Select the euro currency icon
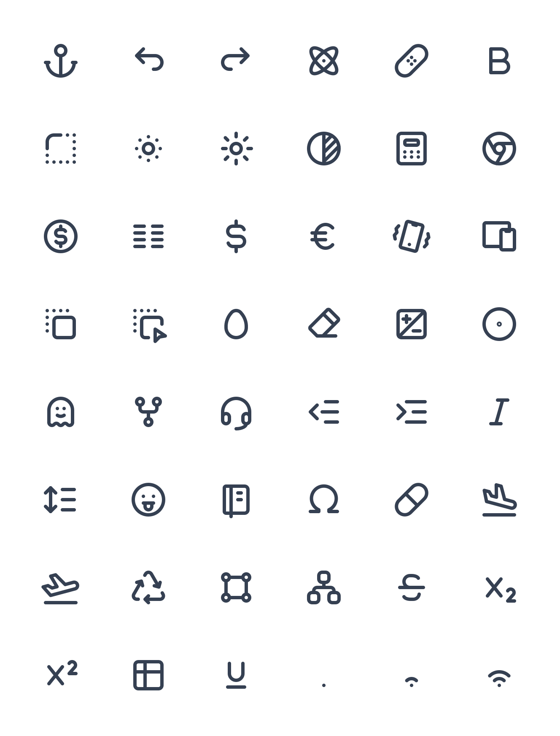The width and height of the screenshot is (560, 736). (x=323, y=236)
